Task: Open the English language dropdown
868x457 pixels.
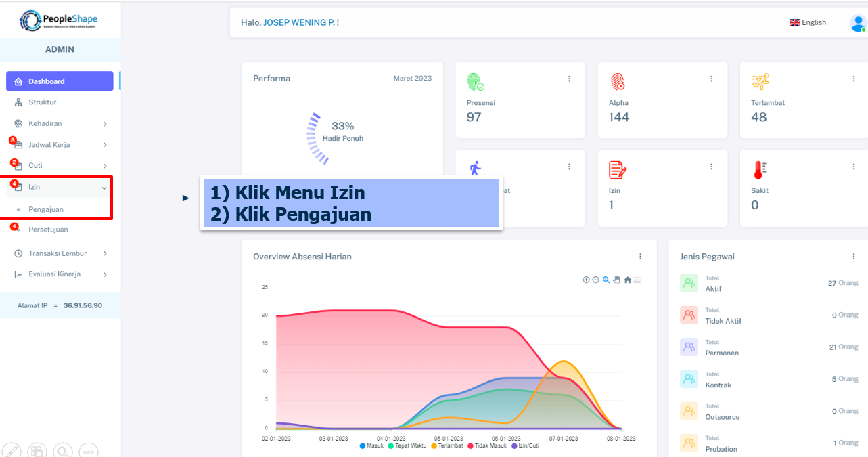Action: (808, 22)
